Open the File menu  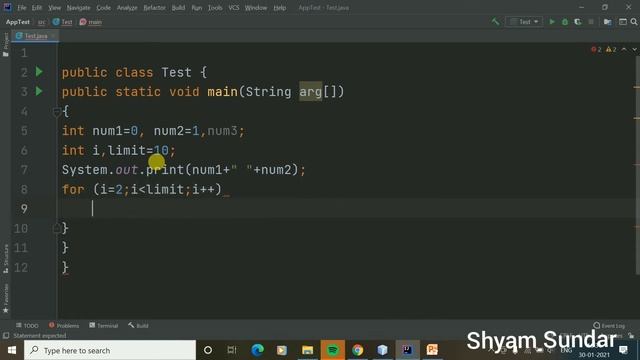[x=22, y=8]
